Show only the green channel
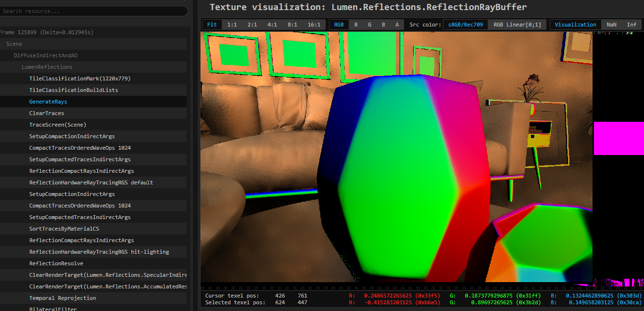 (x=369, y=24)
